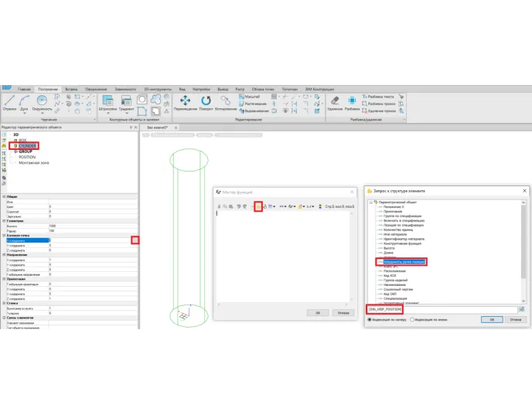
Task: Choose the Штриховка hatch tool
Action: point(107,103)
